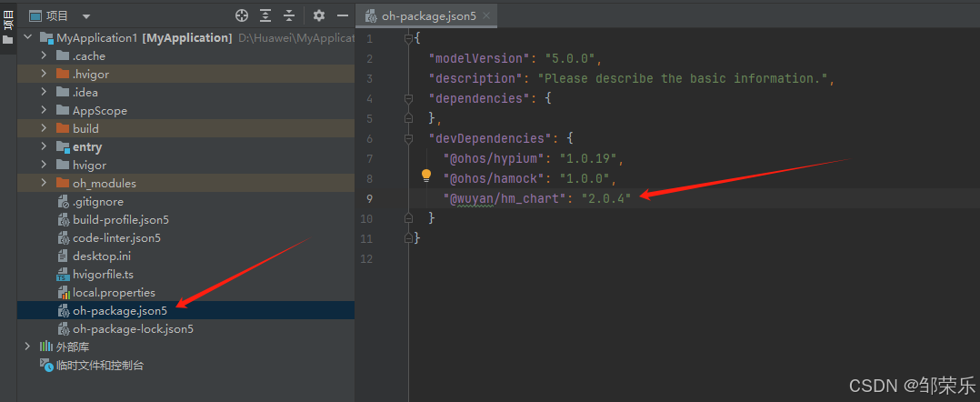Select 临时文件和控制台 entry
This screenshot has height=402, width=980.
(100, 365)
